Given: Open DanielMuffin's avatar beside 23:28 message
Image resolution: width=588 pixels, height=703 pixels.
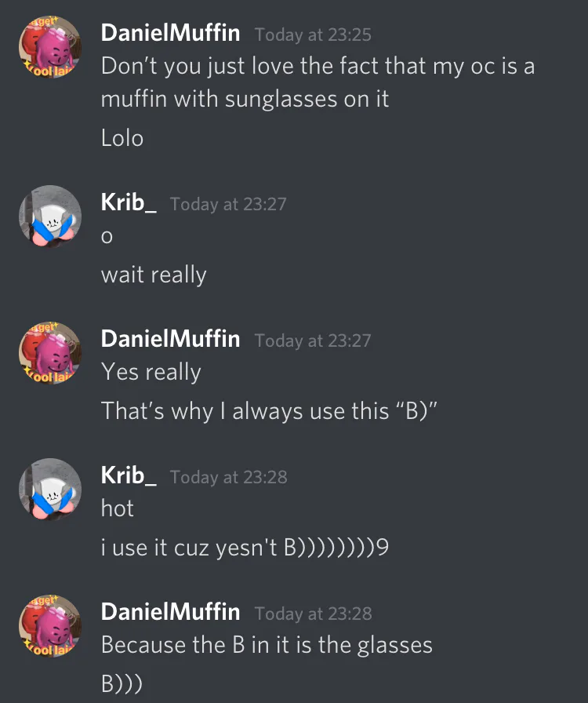Looking at the screenshot, I should (x=49, y=626).
